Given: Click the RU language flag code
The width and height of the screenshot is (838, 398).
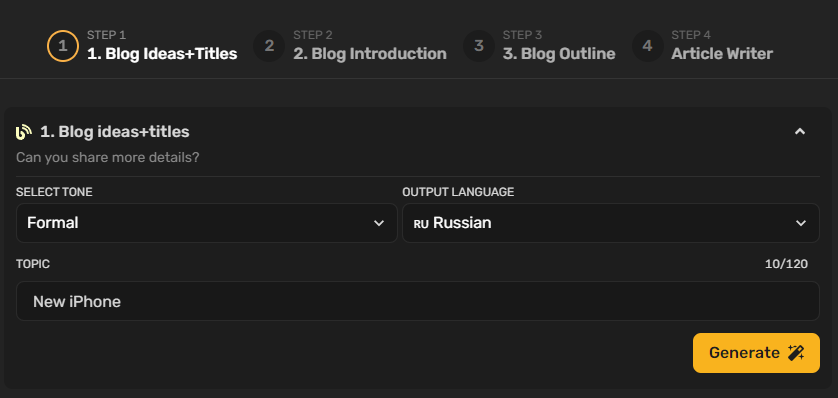Looking at the screenshot, I should point(421,224).
